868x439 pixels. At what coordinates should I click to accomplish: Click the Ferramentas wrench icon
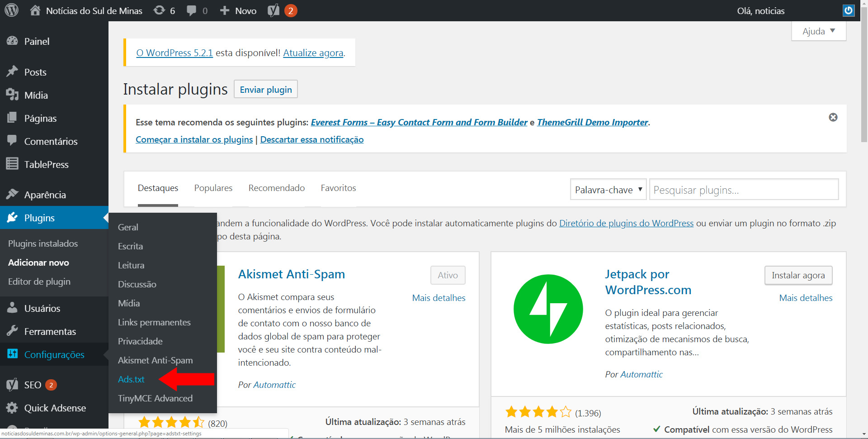coord(12,331)
